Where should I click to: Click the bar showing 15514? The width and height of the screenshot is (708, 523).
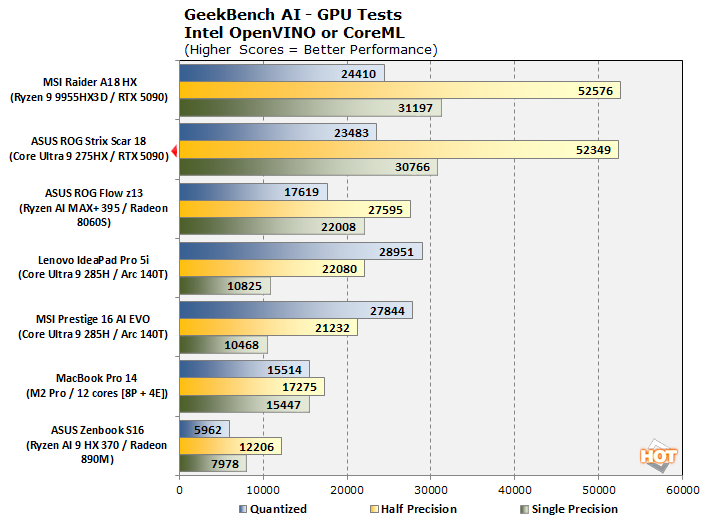pos(244,369)
